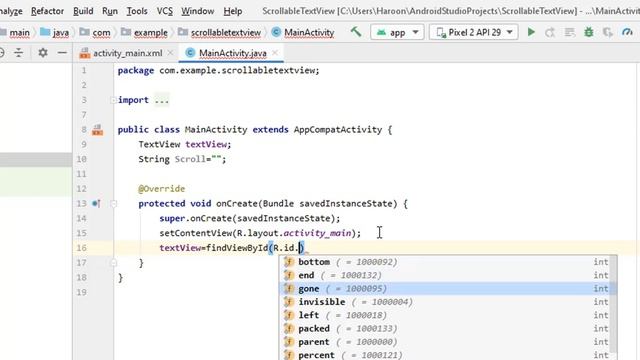Click the green Run app button
This screenshot has width=640, height=360.
pos(531,32)
